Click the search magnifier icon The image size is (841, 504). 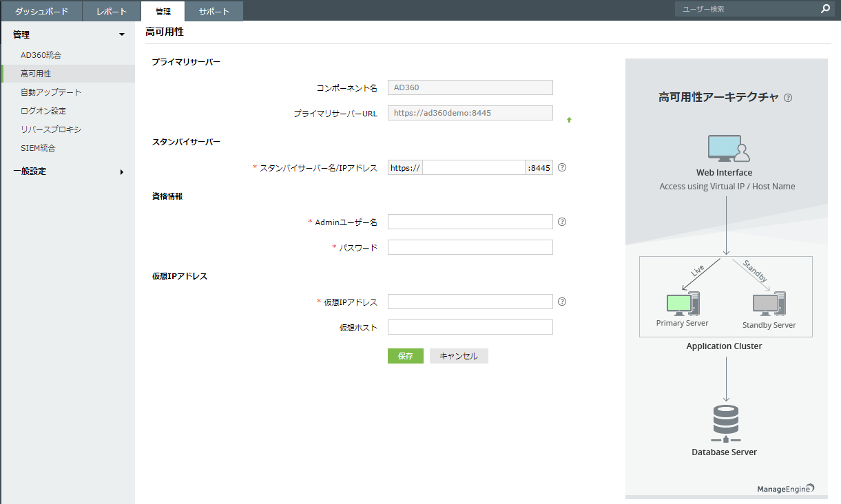[x=825, y=10]
